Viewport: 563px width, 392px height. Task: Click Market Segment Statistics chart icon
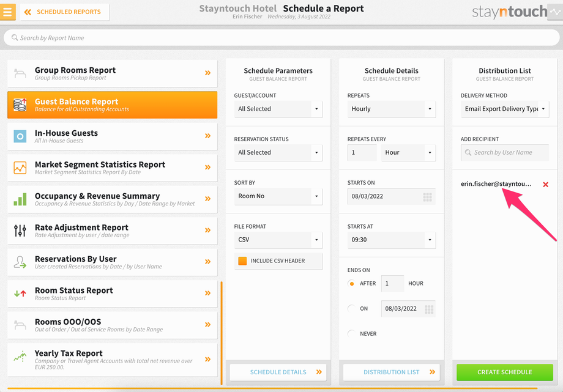click(20, 168)
